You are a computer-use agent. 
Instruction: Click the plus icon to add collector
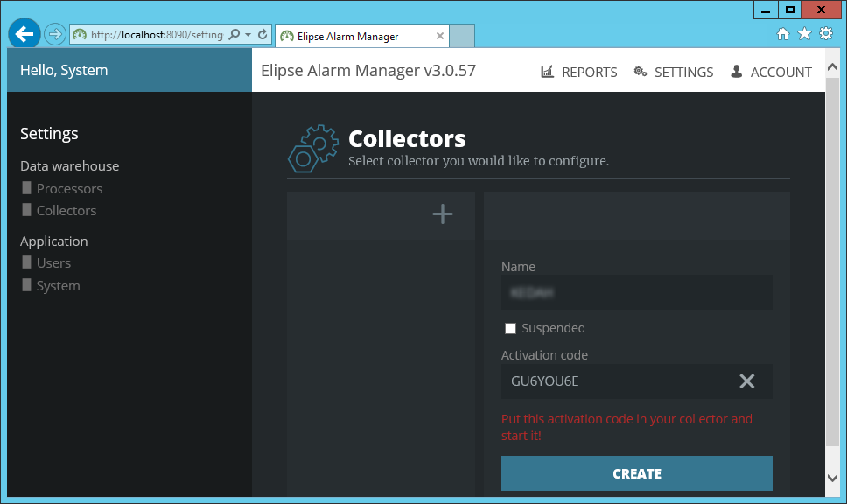click(x=443, y=214)
